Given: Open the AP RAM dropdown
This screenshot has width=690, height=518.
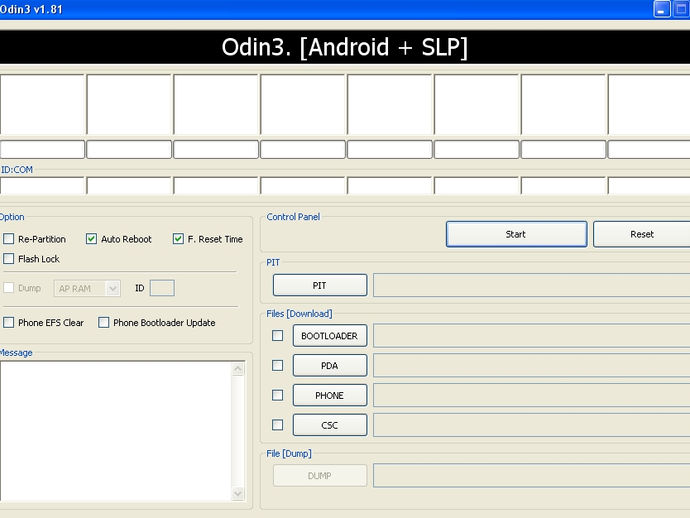Looking at the screenshot, I should point(87,288).
